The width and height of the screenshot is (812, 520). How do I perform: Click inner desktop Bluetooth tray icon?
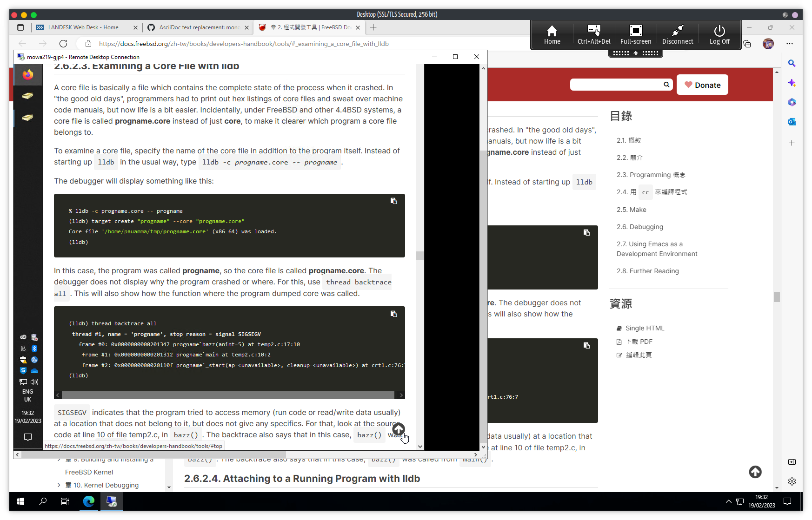pos(34,349)
